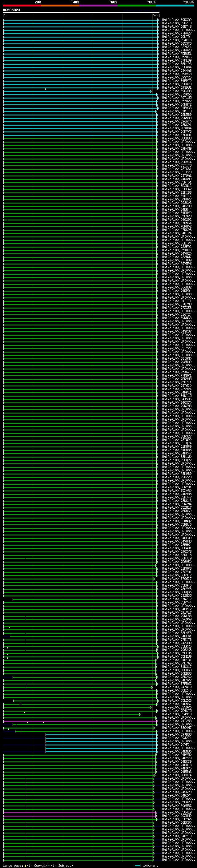Select hit label UniRef100_B7GAU1
The height and width of the screenshot is (868, 197).
pos(177,135)
